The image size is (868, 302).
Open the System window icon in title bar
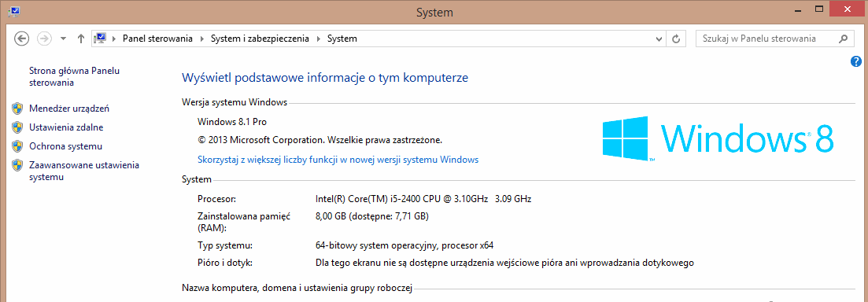coord(14,10)
